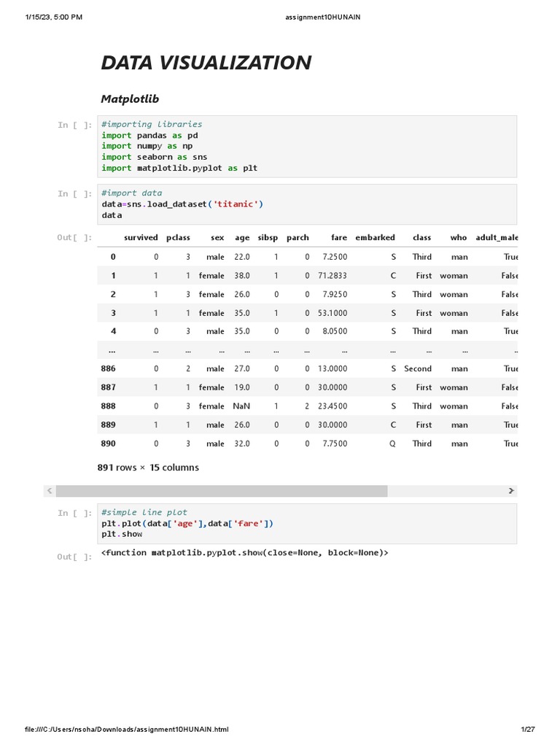Image resolution: width=560 pixels, height=747 pixels.
Task: Click the '891 rows × 15 columns' summary text
Action: click(148, 467)
